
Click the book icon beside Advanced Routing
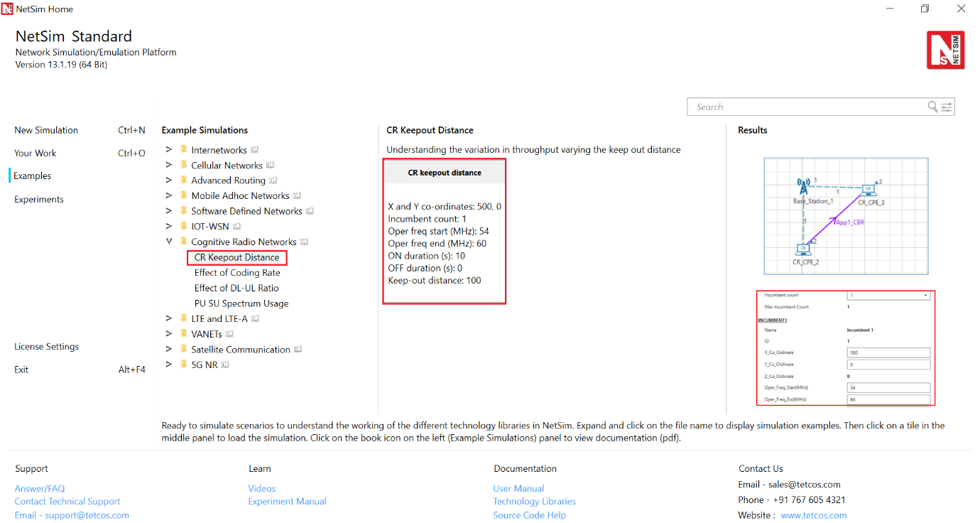273,180
